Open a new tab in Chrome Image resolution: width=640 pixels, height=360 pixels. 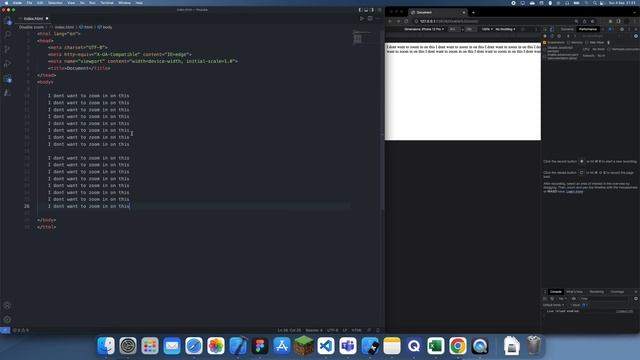point(473,12)
